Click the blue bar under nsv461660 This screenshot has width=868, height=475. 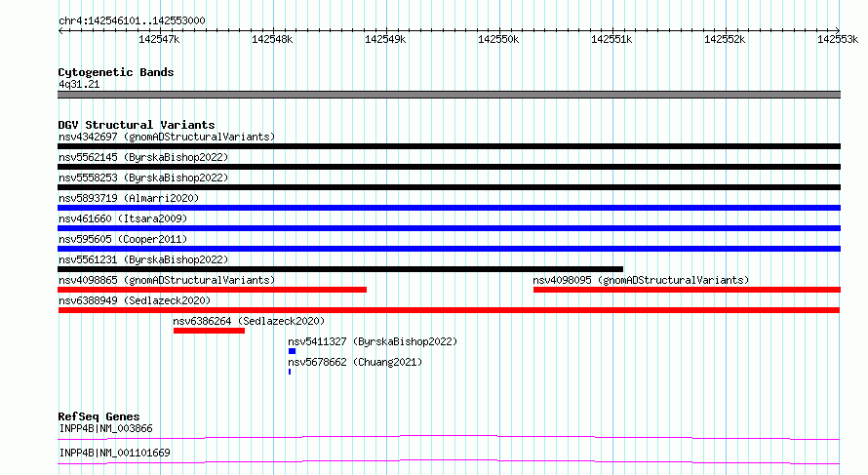pyautogui.click(x=449, y=228)
